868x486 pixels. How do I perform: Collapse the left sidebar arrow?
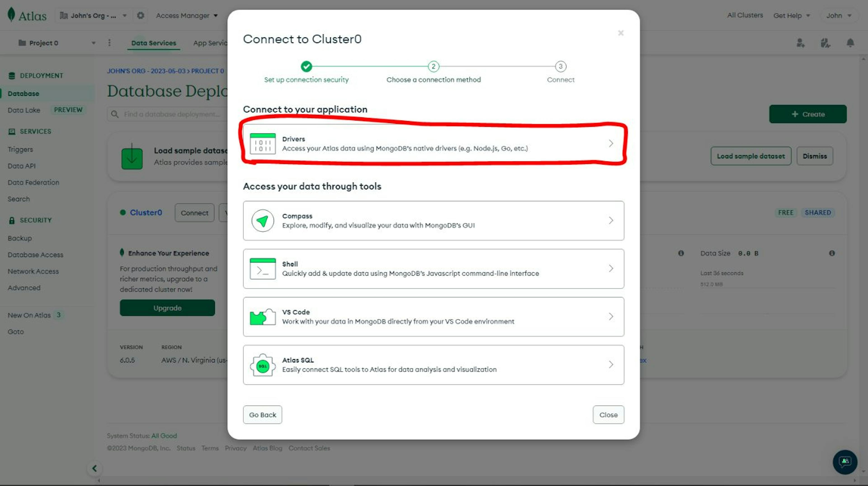(x=95, y=468)
